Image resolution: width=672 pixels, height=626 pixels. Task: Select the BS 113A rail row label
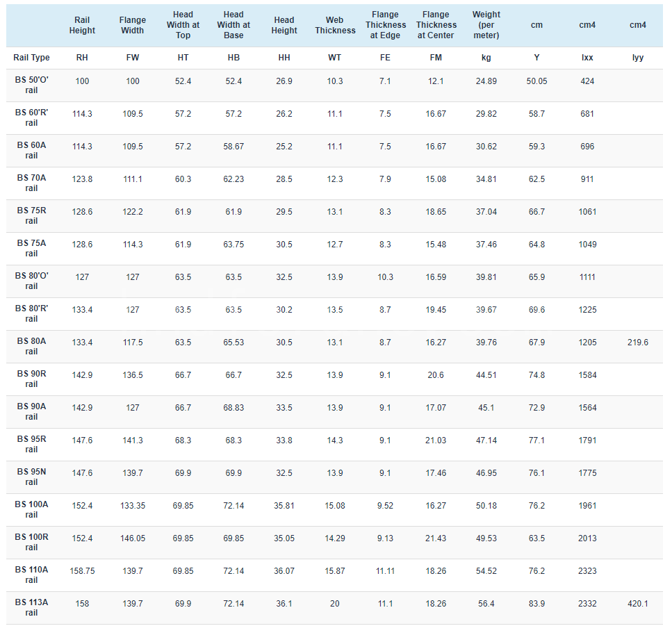tap(31, 607)
